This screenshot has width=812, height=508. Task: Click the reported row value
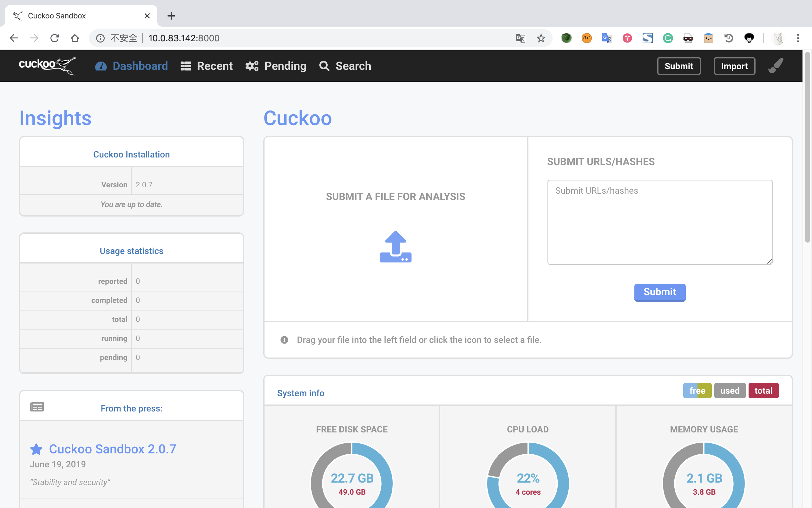point(138,281)
